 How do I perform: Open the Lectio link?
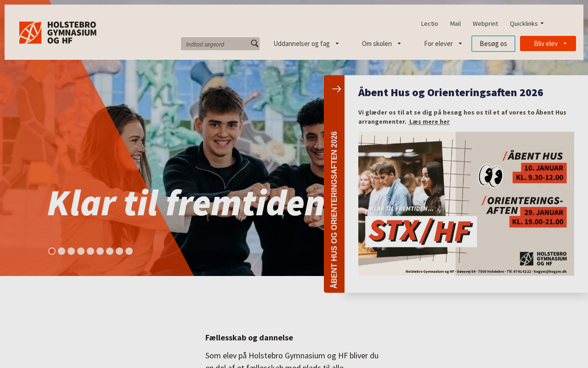pyautogui.click(x=430, y=23)
